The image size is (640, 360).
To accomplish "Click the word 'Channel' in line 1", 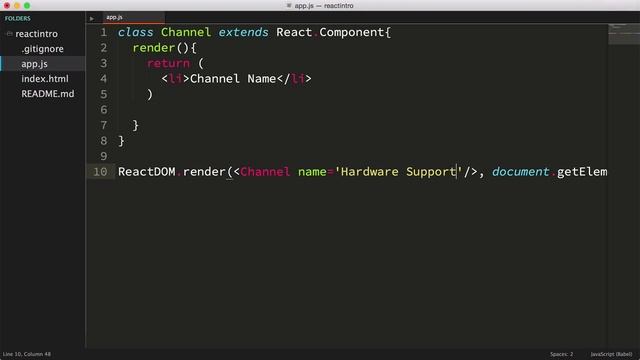I will pyautogui.click(x=186, y=32).
